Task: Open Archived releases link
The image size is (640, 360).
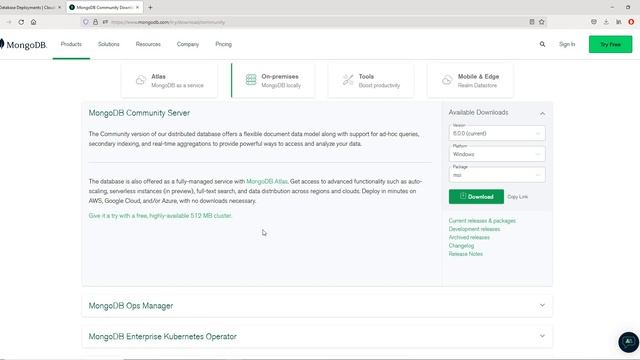Action: click(x=469, y=237)
